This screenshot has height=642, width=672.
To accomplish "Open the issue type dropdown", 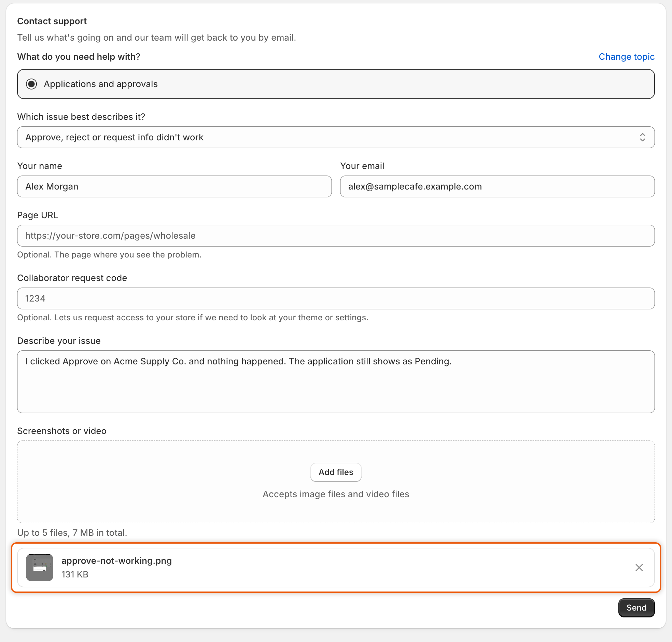I will pos(336,137).
